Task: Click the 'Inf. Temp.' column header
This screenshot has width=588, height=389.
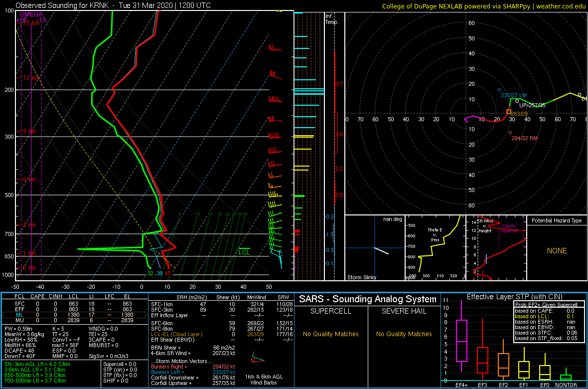Action: pyautogui.click(x=332, y=19)
